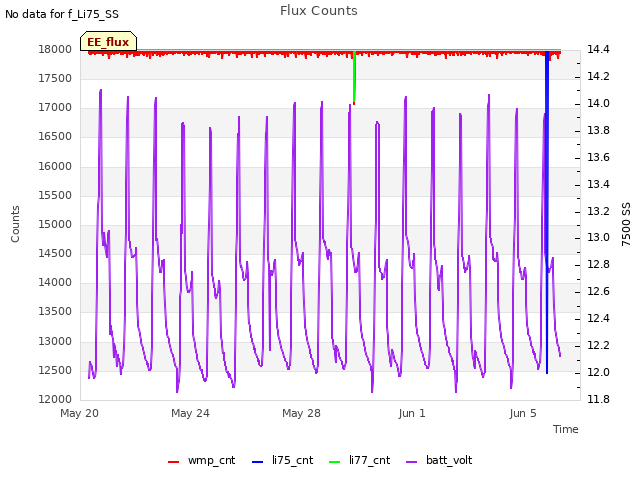Click the 16500 left axis value
This screenshot has width=640, height=480.
pos(55,137)
